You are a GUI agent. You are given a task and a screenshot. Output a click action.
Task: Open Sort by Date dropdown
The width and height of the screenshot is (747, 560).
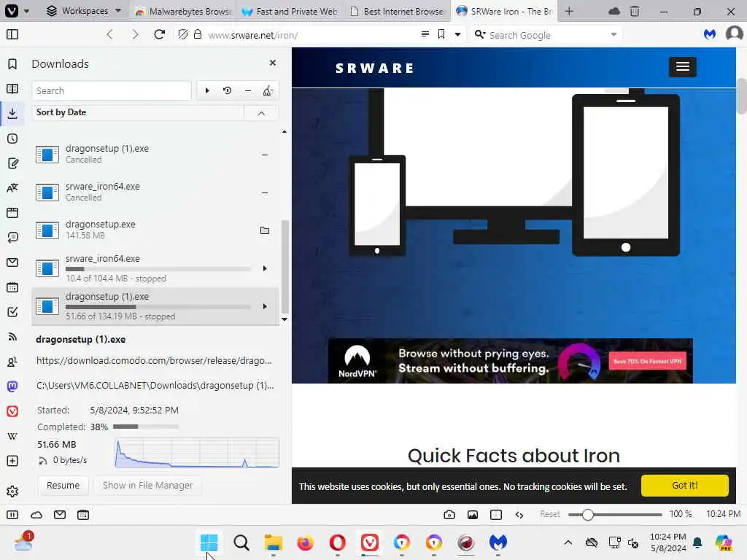138,112
